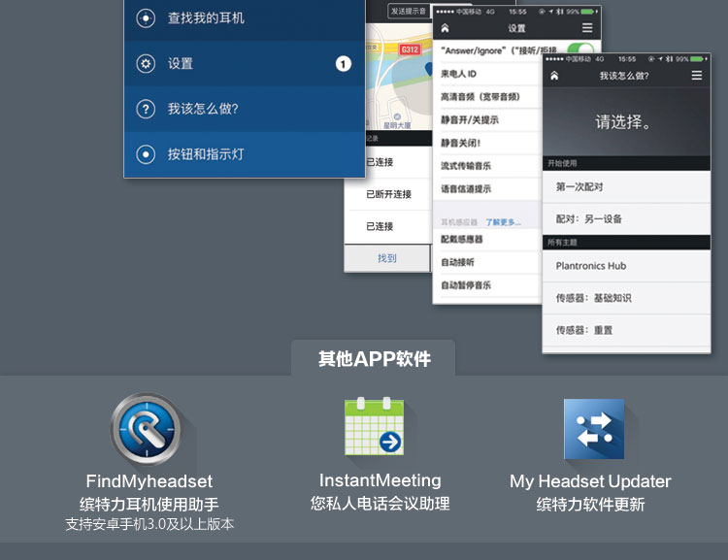The height and width of the screenshot is (560, 728).
Task: Click the 发送提示音 button
Action: click(x=408, y=11)
